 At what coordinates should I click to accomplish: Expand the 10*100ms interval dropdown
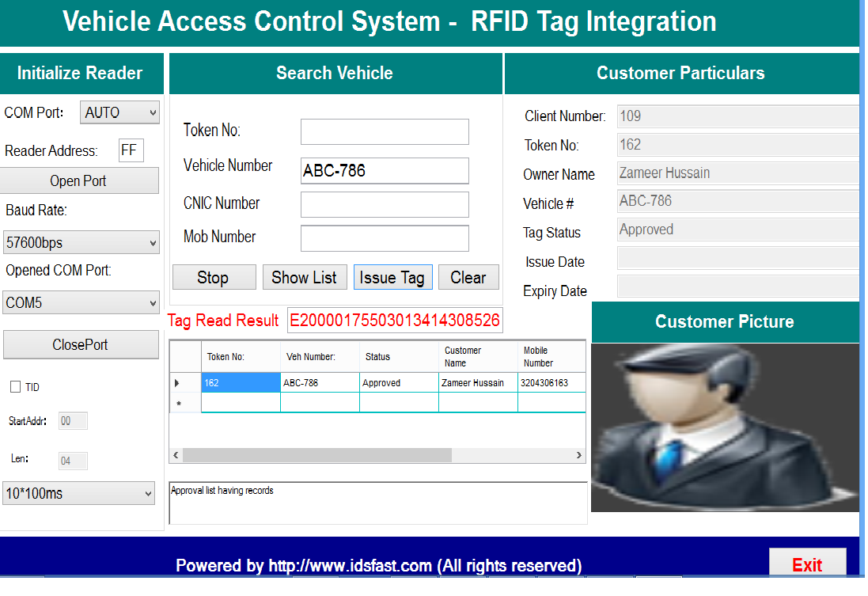[x=81, y=493]
